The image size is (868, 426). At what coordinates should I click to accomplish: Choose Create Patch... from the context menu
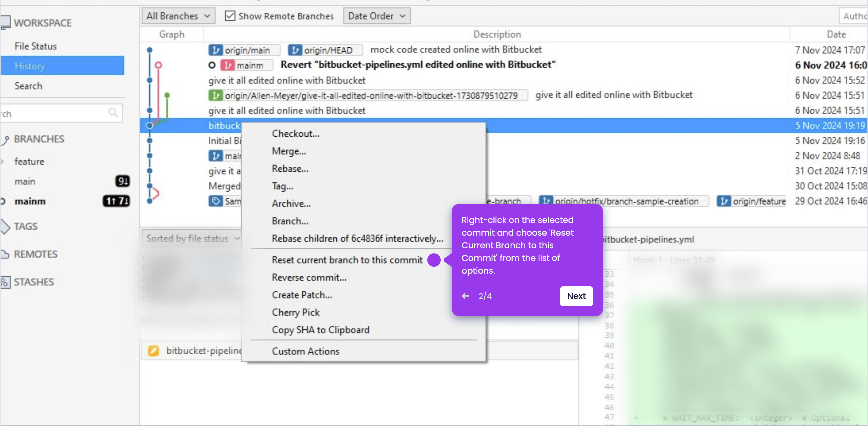click(x=302, y=295)
